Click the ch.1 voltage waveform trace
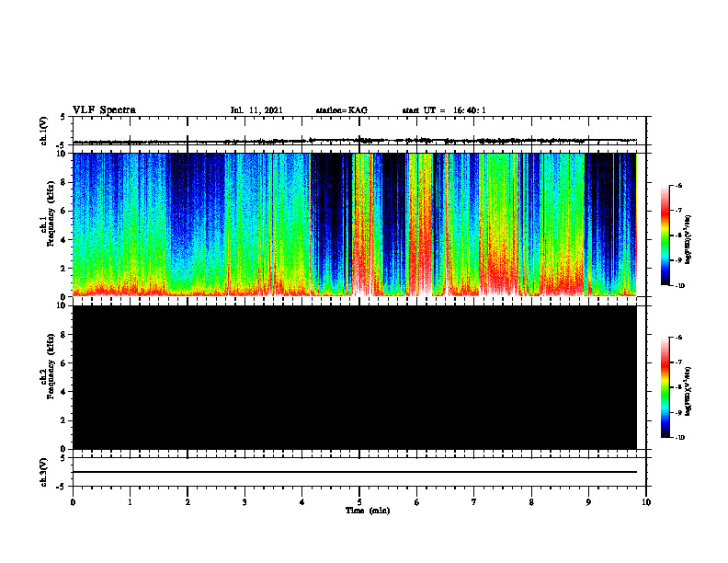This screenshot has height=563, width=728. (x=355, y=140)
